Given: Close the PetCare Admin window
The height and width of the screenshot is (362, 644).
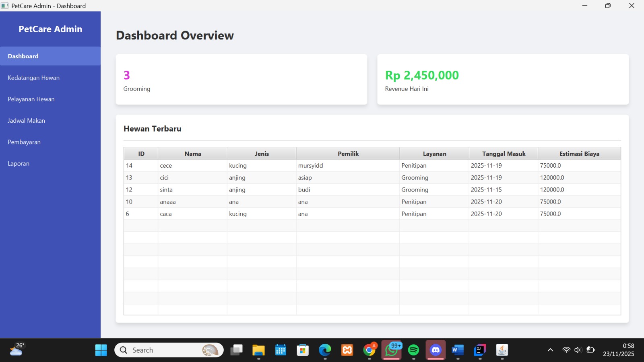Looking at the screenshot, I should [x=632, y=6].
